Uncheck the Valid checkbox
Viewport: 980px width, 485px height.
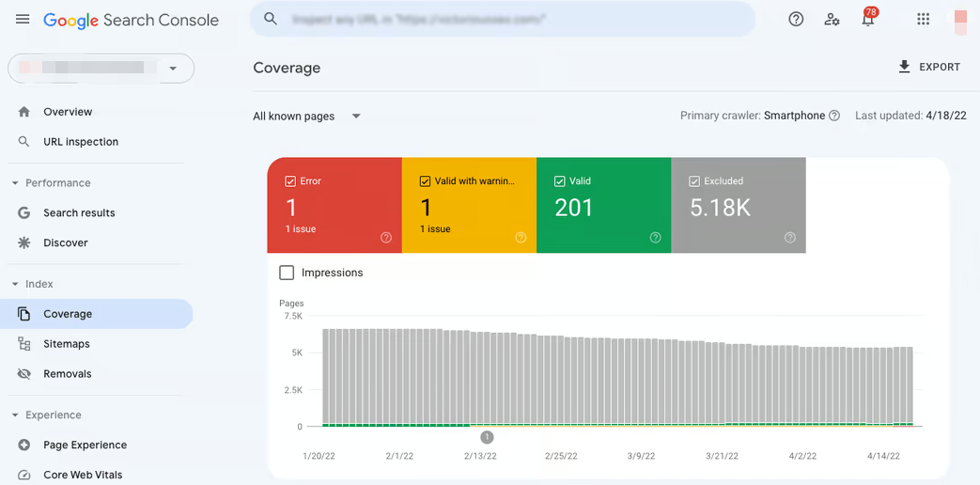560,181
